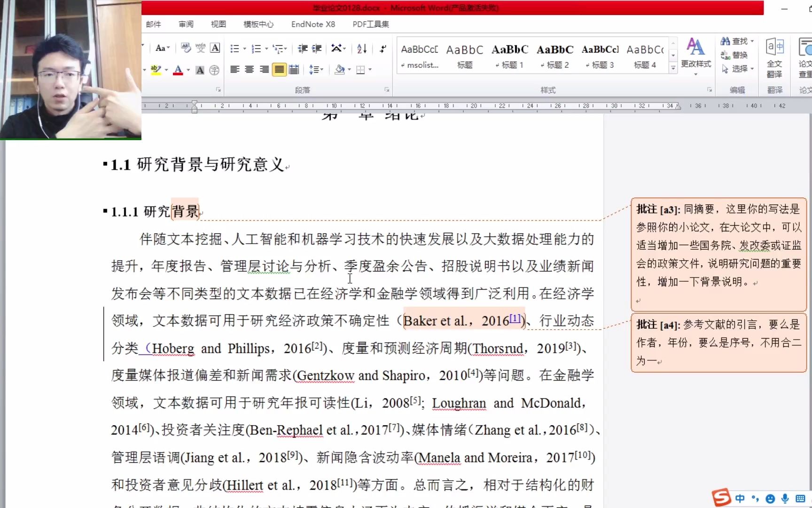Expand the 更改样式 (Change Styles) dropdown
Viewport: 812px width, 508px height.
click(x=696, y=74)
